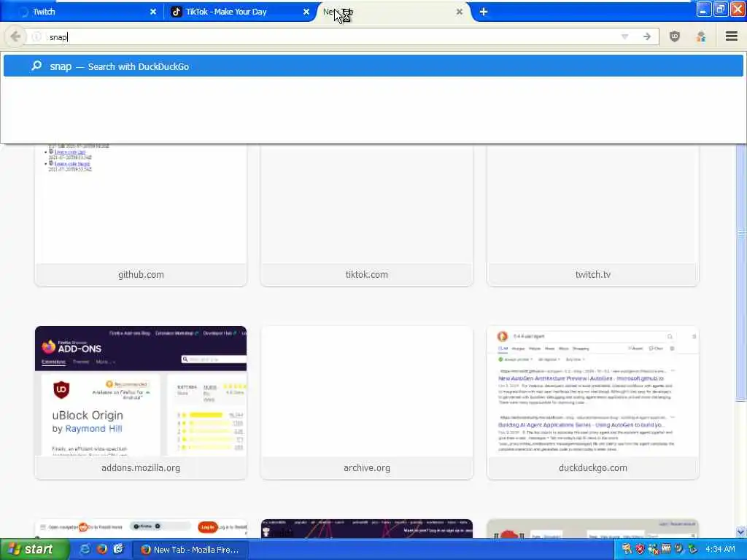
Task: Click the archive.org tile label
Action: [x=367, y=468]
